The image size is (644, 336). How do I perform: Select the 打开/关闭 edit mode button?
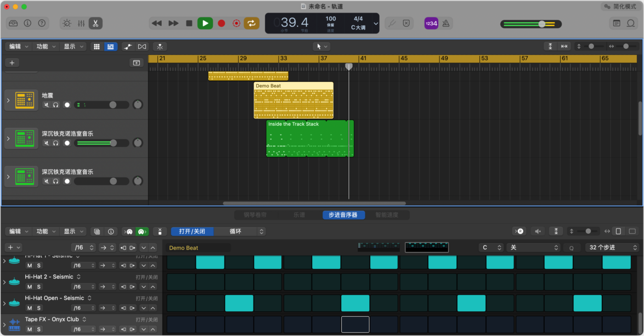pos(192,232)
